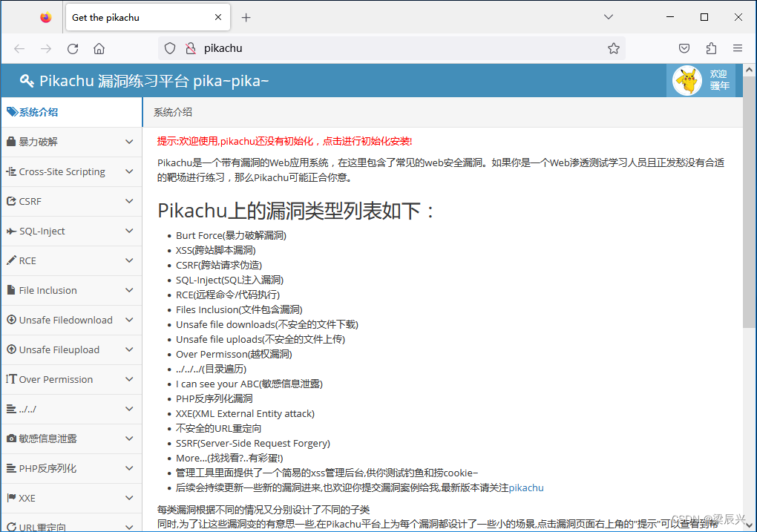Expand 暴力破解 chevron arrow
The image size is (757, 532).
click(129, 142)
